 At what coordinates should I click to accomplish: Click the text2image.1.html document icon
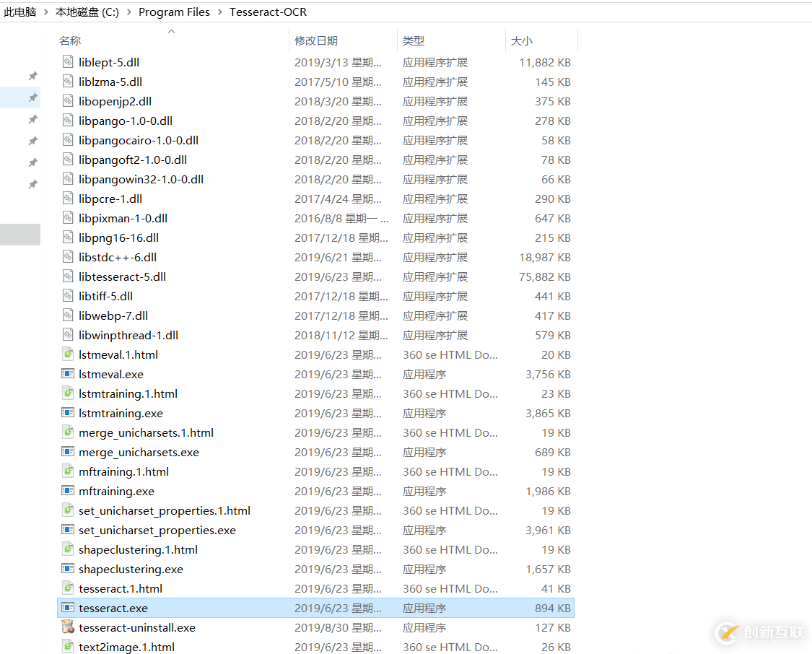point(68,647)
